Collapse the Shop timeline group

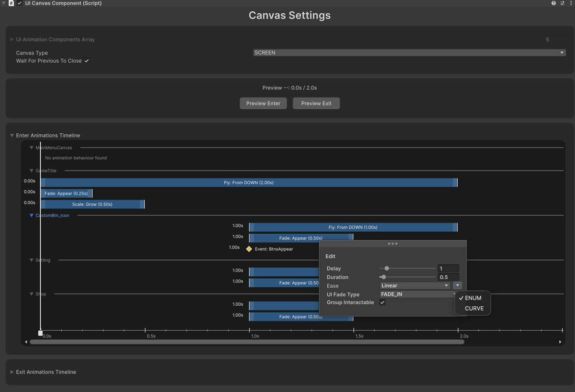click(31, 294)
